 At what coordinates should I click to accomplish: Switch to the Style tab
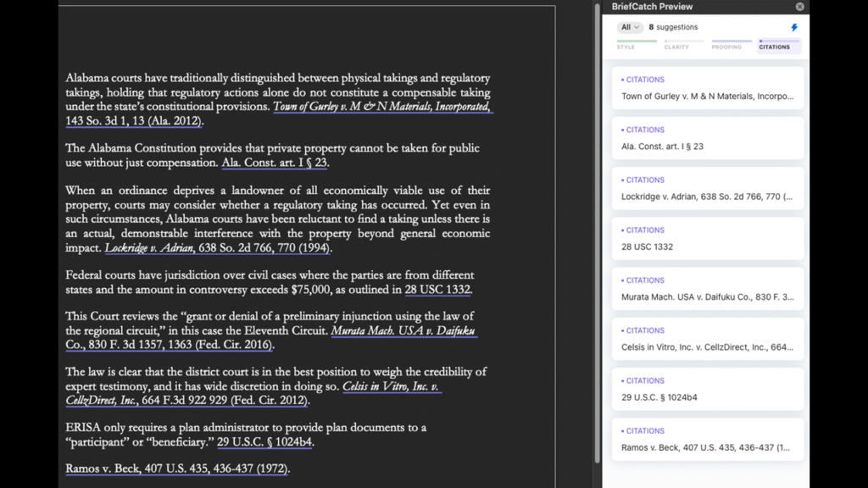(x=637, y=44)
